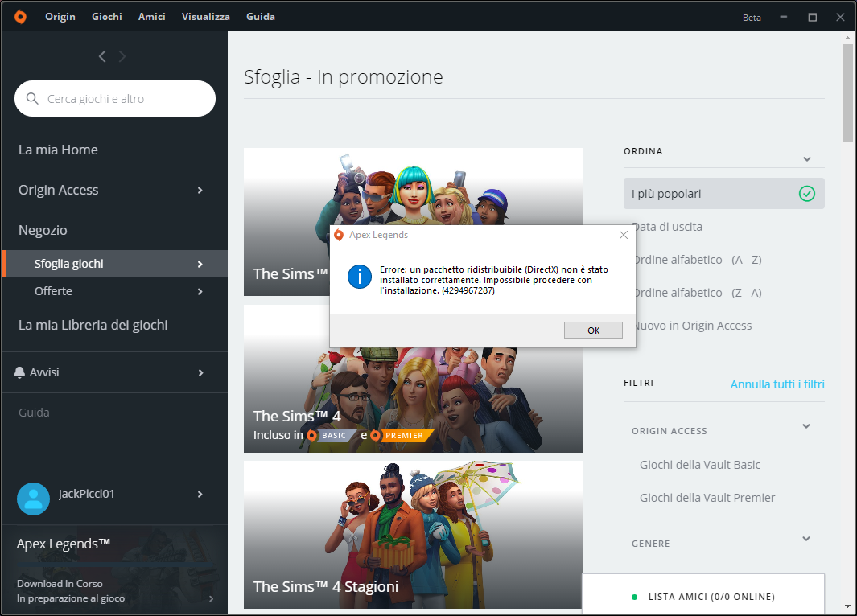Click the BASIC badge on The Sims 4
857x616 pixels.
(x=333, y=435)
